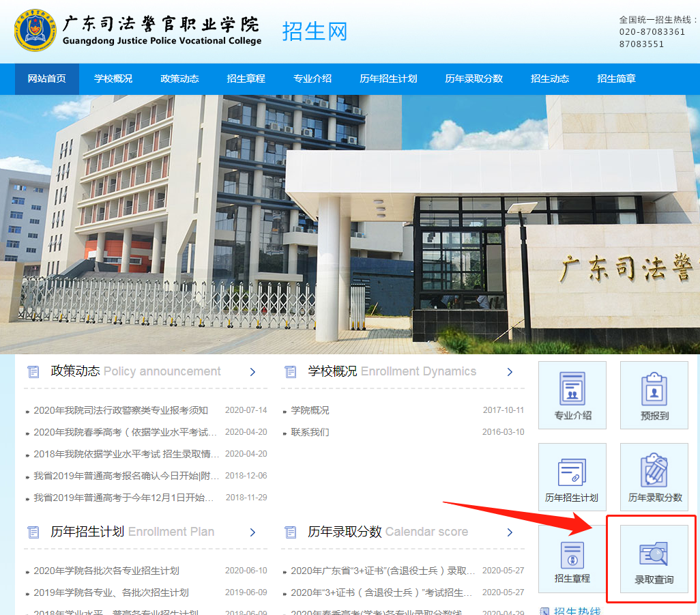
Task: Open the 招生章程 icon tile
Action: 572,559
